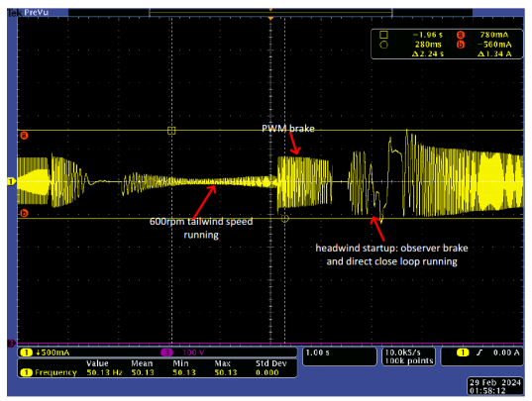
Task: Click the trigger level 0.00 A readout
Action: (x=506, y=352)
